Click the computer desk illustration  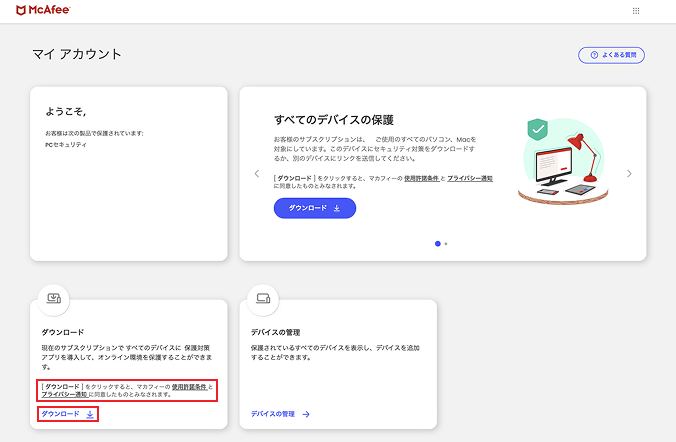[563, 161]
